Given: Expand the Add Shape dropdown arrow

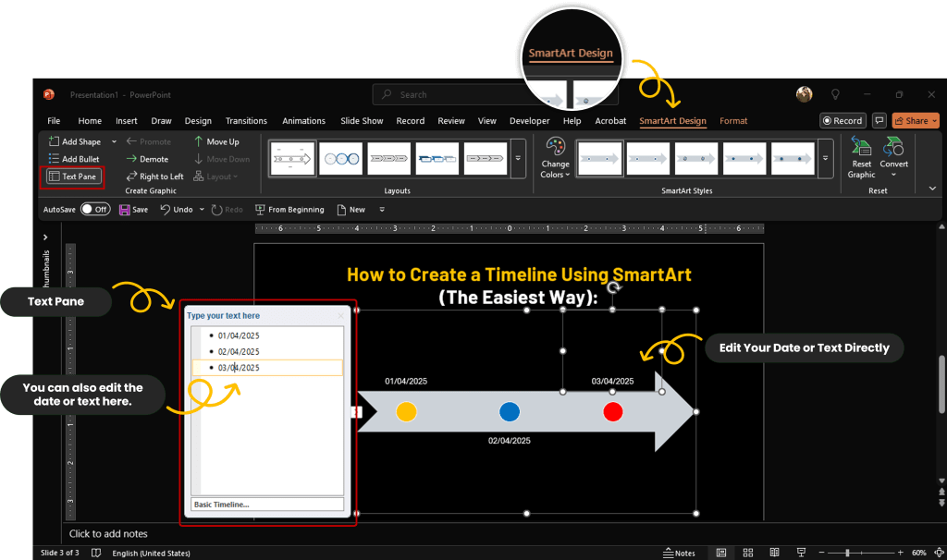Looking at the screenshot, I should click(115, 141).
